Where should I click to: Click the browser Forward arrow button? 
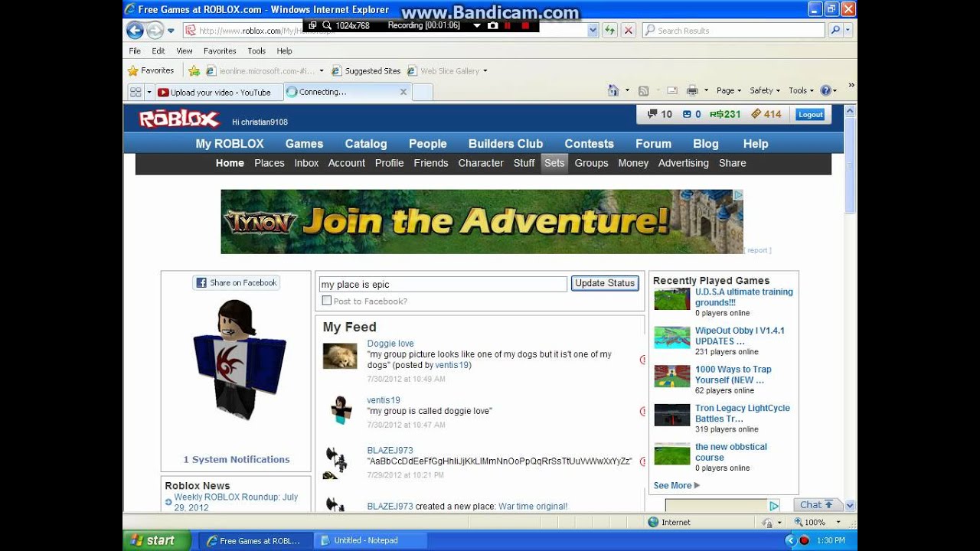155,31
